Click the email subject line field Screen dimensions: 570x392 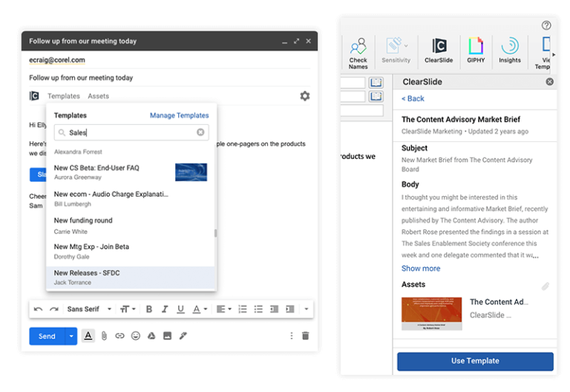tap(169, 78)
